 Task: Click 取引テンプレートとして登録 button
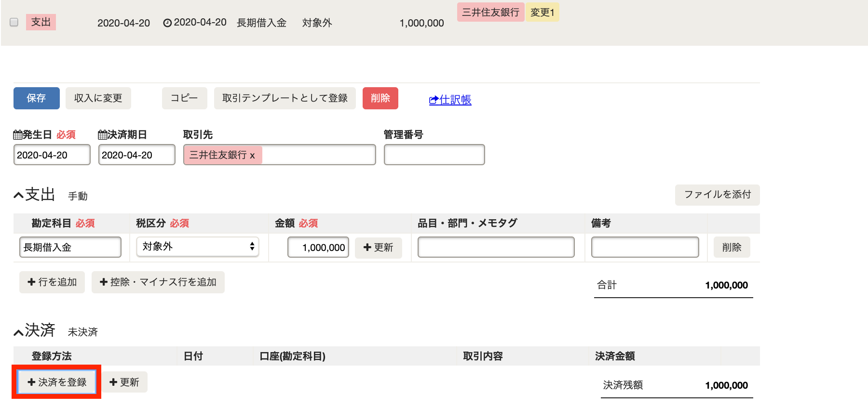coord(285,98)
